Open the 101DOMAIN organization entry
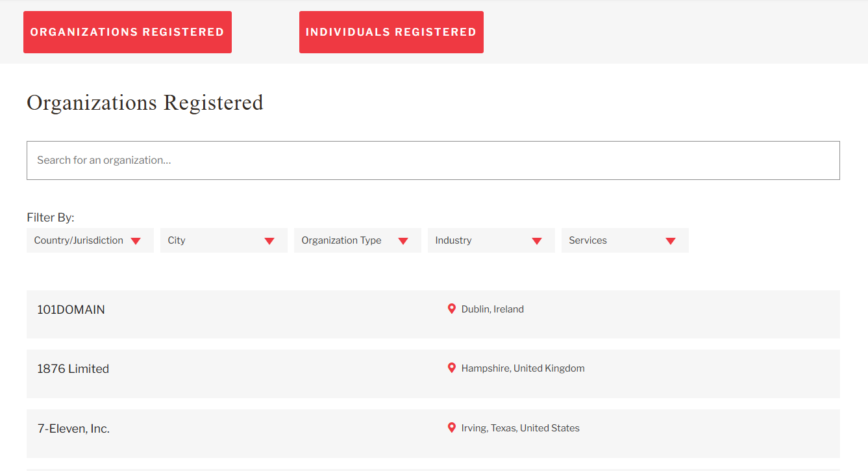868x471 pixels. coord(71,310)
